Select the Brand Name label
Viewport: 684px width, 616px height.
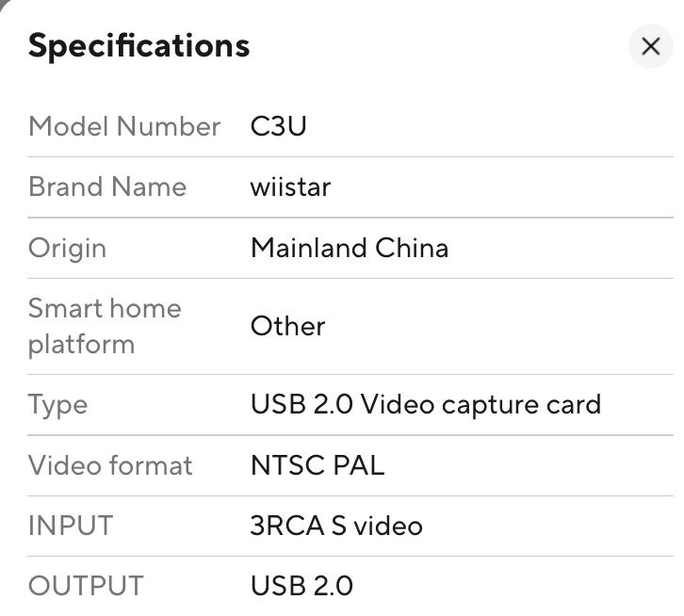click(x=107, y=186)
